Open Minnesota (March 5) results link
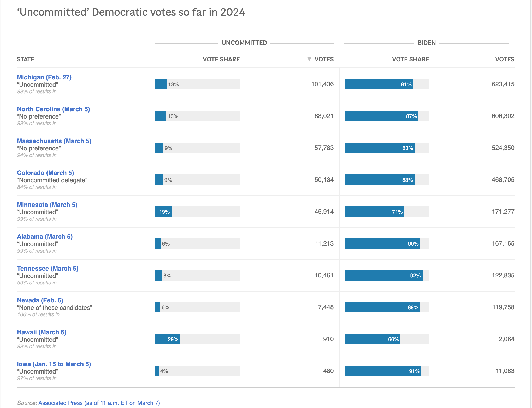 47,205
